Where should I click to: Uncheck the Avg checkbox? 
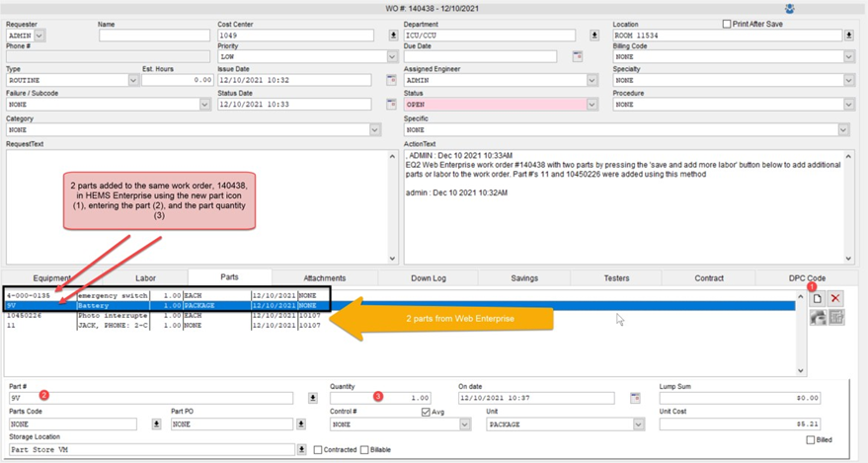[x=426, y=412]
